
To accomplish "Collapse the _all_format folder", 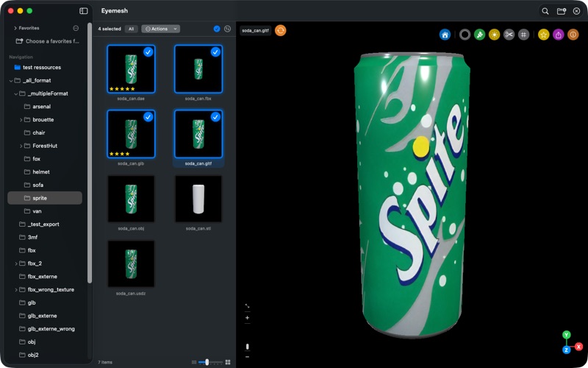I will point(11,80).
